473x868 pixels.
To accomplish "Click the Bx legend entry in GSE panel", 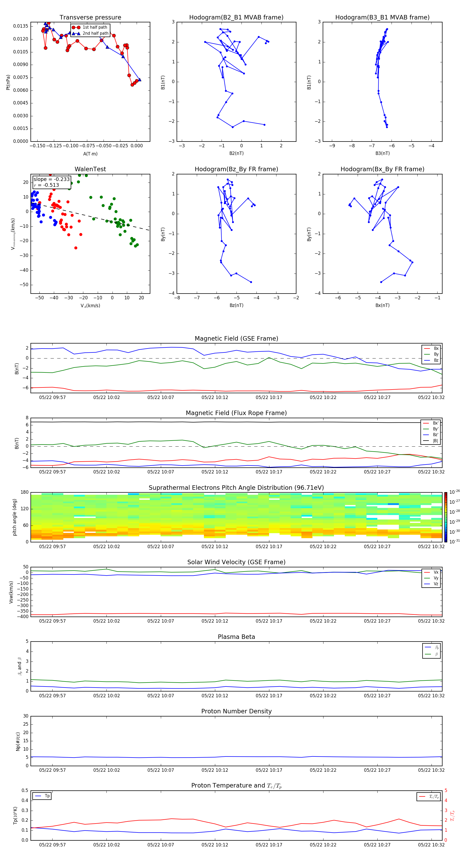I will pos(431,349).
